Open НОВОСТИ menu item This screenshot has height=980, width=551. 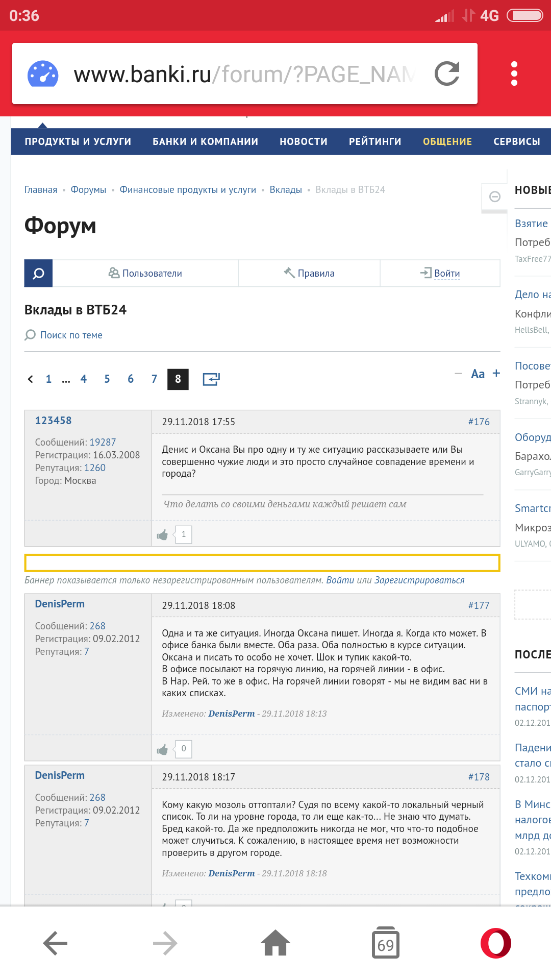point(304,141)
